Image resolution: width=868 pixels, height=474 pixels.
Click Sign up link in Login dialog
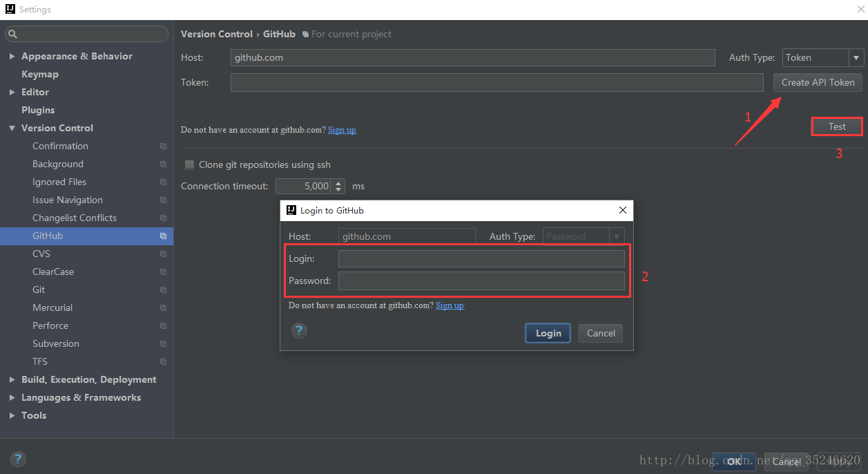[450, 305]
